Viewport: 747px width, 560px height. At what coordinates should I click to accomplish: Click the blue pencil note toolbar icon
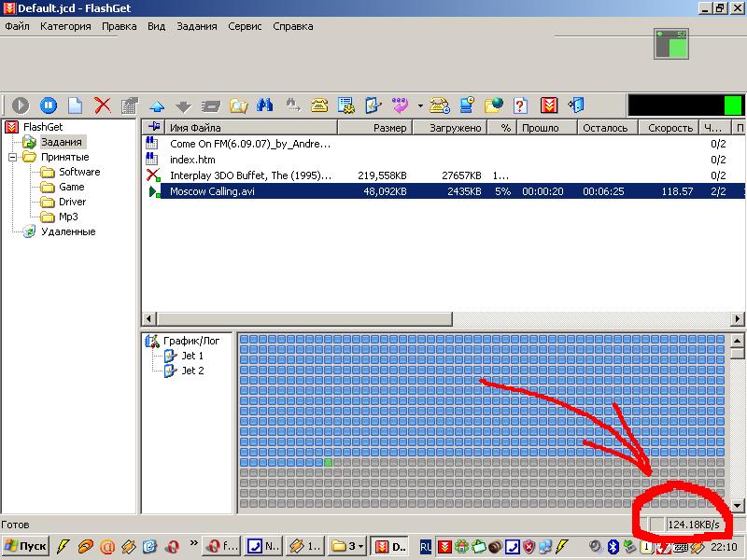(x=373, y=105)
